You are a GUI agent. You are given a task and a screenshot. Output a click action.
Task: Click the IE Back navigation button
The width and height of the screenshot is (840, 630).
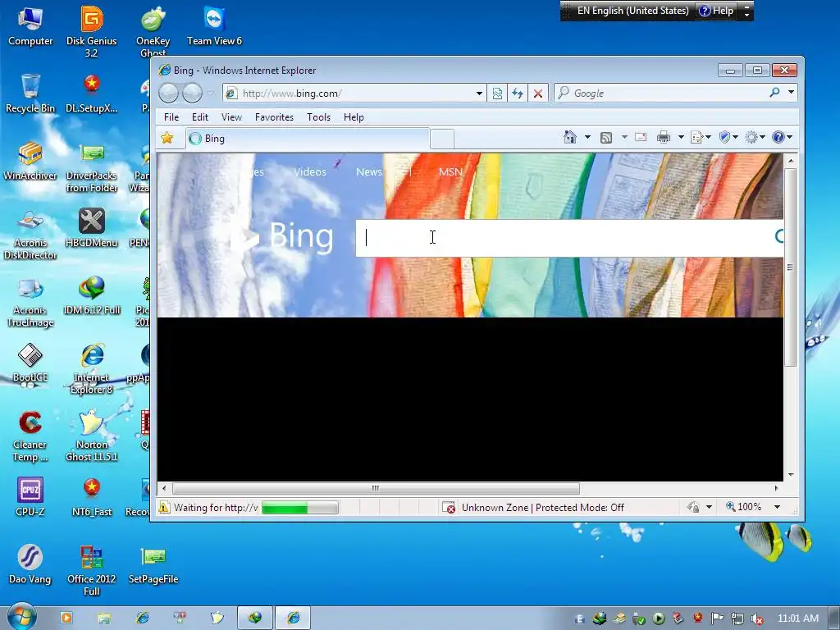pos(168,94)
